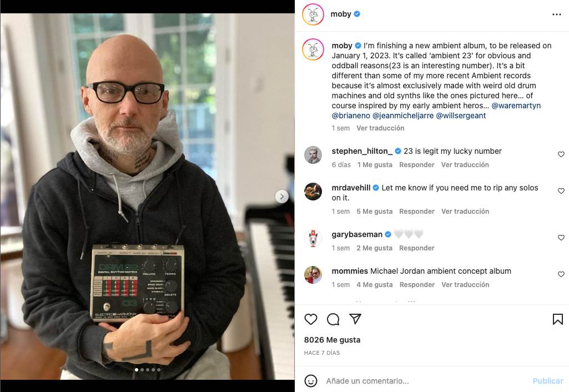Open the three-dot options menu
Screen dimensions: 569x392
pyautogui.click(x=557, y=14)
